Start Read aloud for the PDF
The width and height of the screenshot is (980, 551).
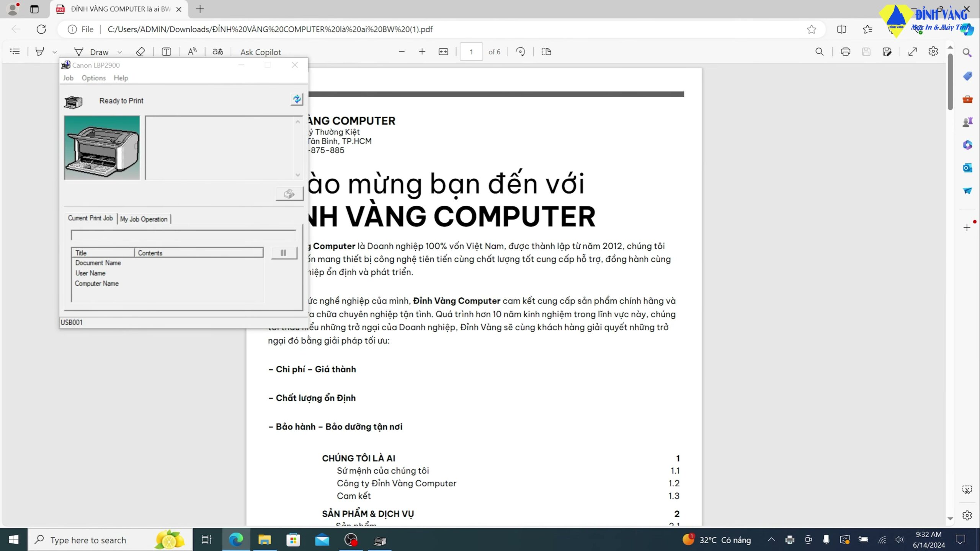[192, 52]
